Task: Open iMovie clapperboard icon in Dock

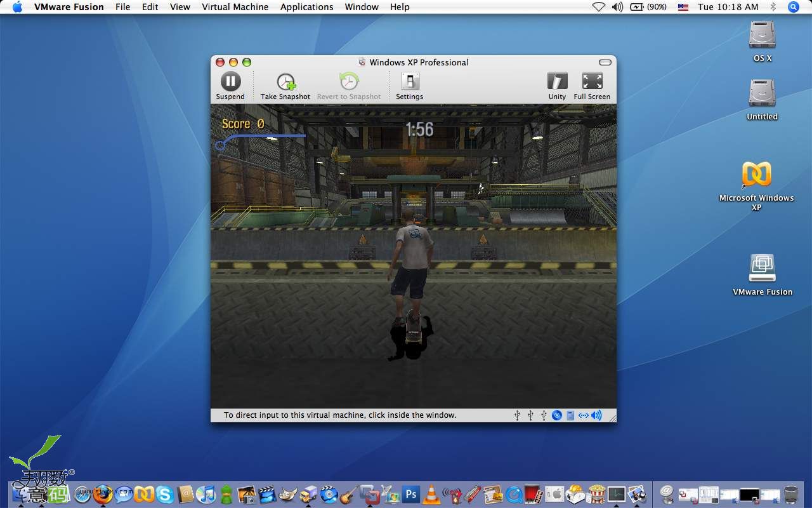Action: coord(266,494)
